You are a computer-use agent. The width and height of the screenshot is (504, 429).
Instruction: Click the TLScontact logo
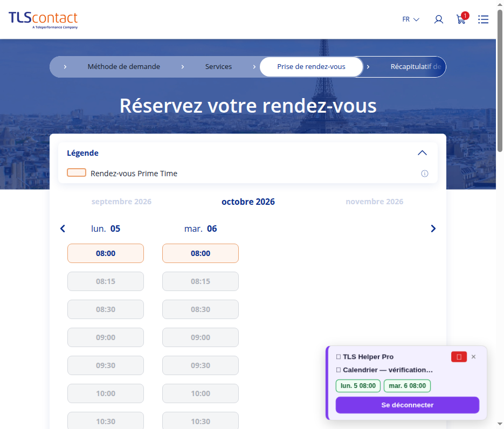pyautogui.click(x=43, y=20)
